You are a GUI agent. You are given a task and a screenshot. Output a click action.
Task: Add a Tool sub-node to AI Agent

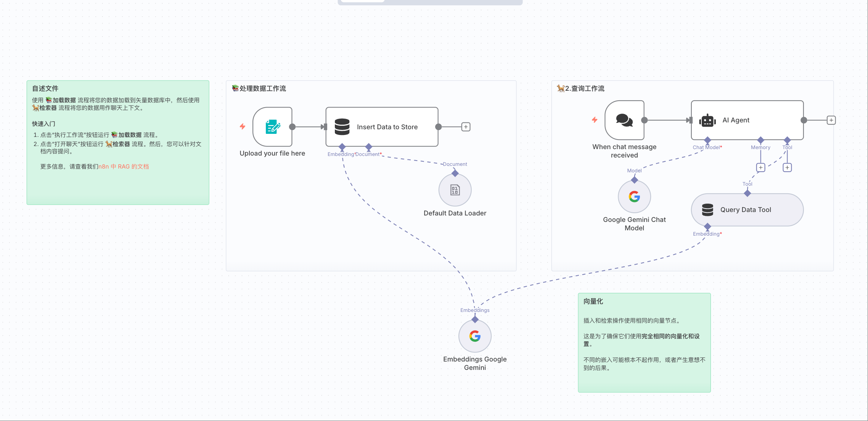[787, 167]
